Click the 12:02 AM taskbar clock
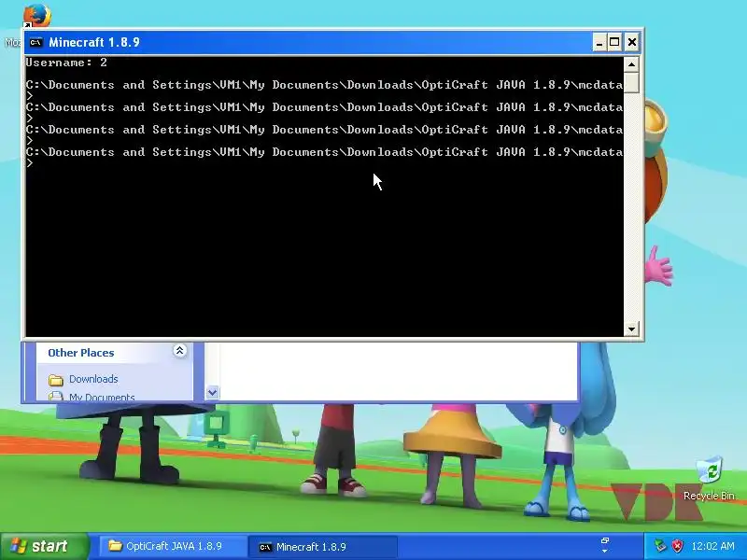Viewport: 747px width, 560px height. tap(712, 546)
